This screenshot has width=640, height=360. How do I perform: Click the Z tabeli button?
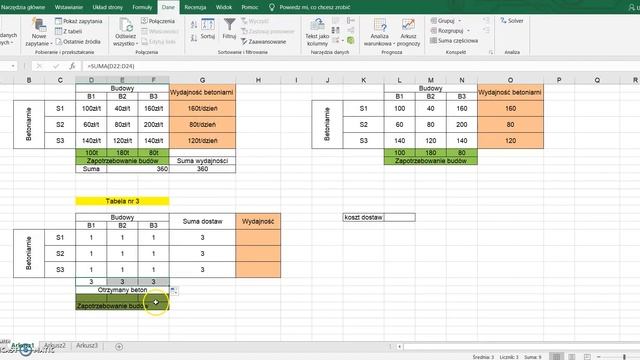[69, 31]
